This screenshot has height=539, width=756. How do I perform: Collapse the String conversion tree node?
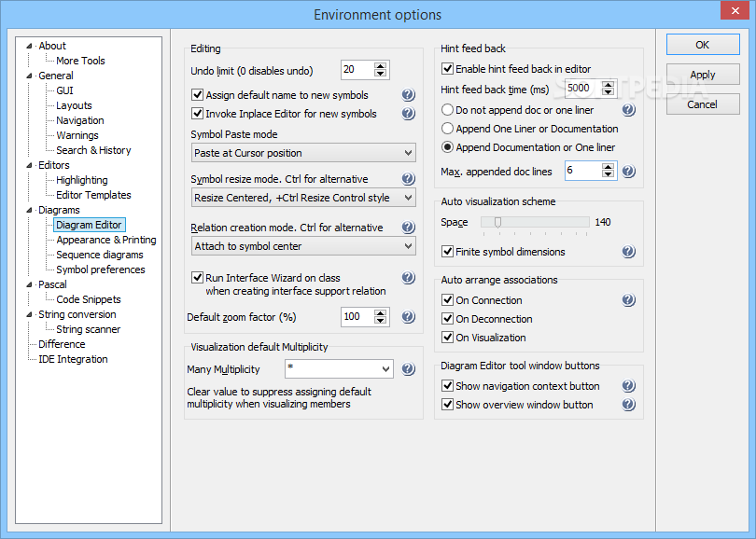29,314
